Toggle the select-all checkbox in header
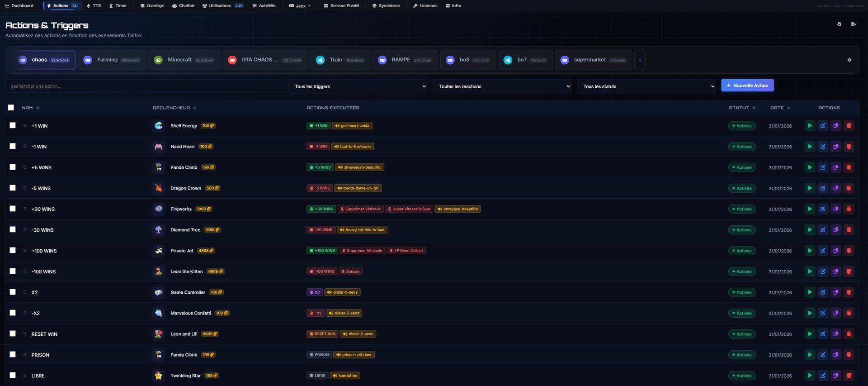 (11, 108)
